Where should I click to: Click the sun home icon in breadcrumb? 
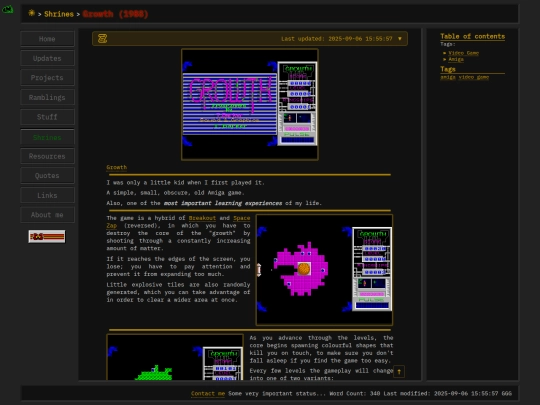pos(31,13)
